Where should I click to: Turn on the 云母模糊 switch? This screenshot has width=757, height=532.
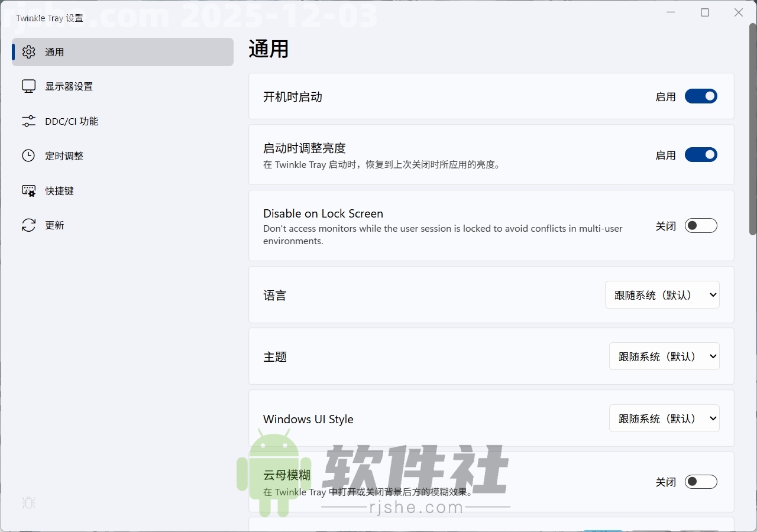(x=701, y=482)
